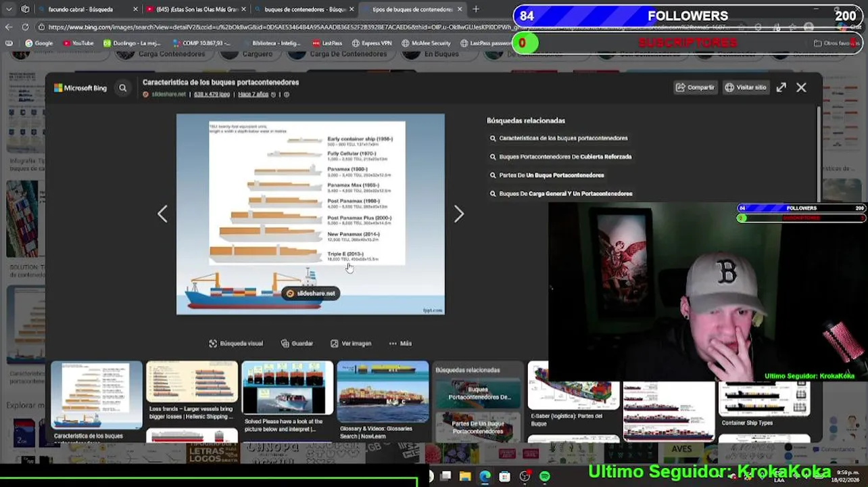Open Otros favoritos bookmarks folder

(x=836, y=43)
